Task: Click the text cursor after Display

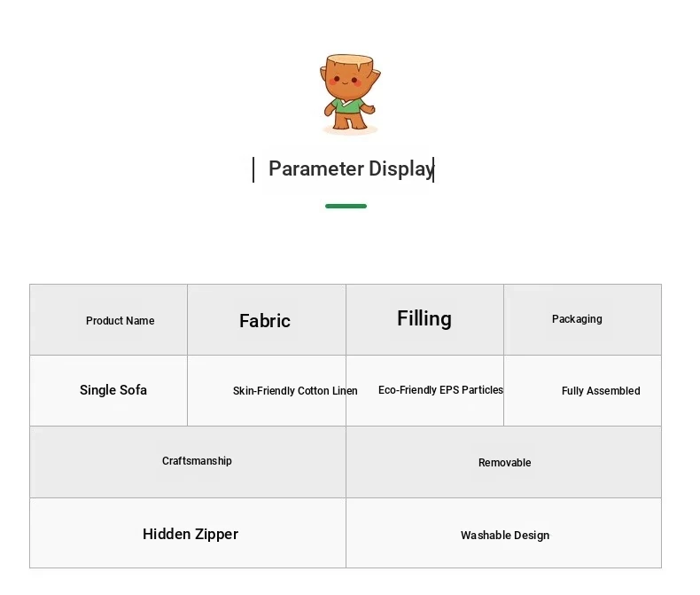Action: [433, 169]
